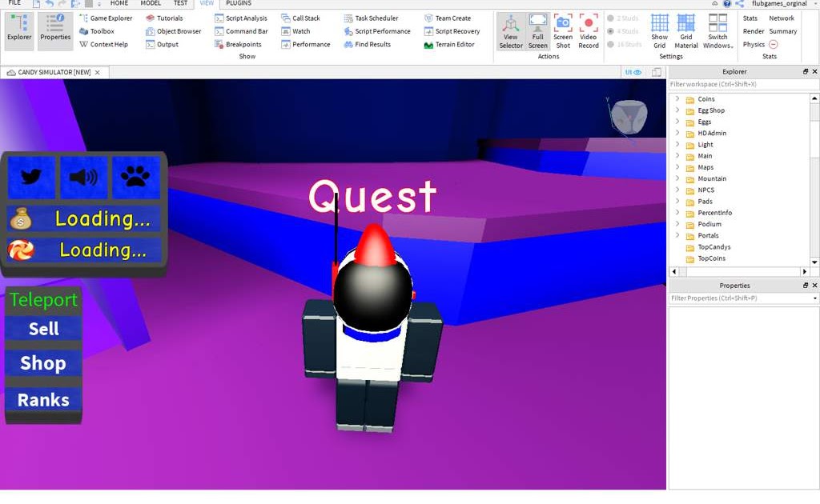Viewport: 820px width, 504px height.
Task: Select the 4 Studs grid option
Action: [623, 31]
